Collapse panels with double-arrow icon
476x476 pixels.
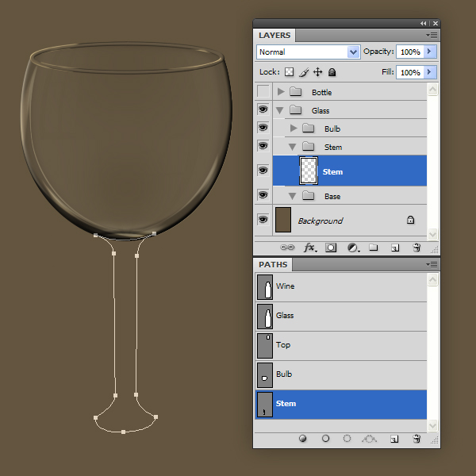coord(423,23)
